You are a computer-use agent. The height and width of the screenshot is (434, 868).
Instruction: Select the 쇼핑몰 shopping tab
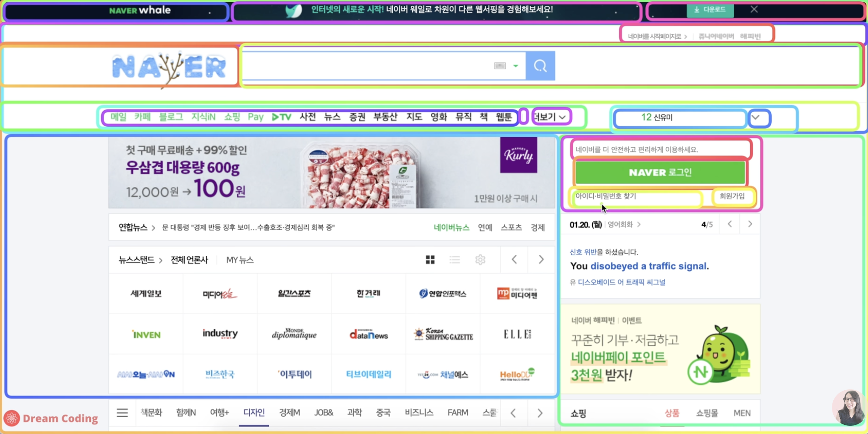(707, 413)
